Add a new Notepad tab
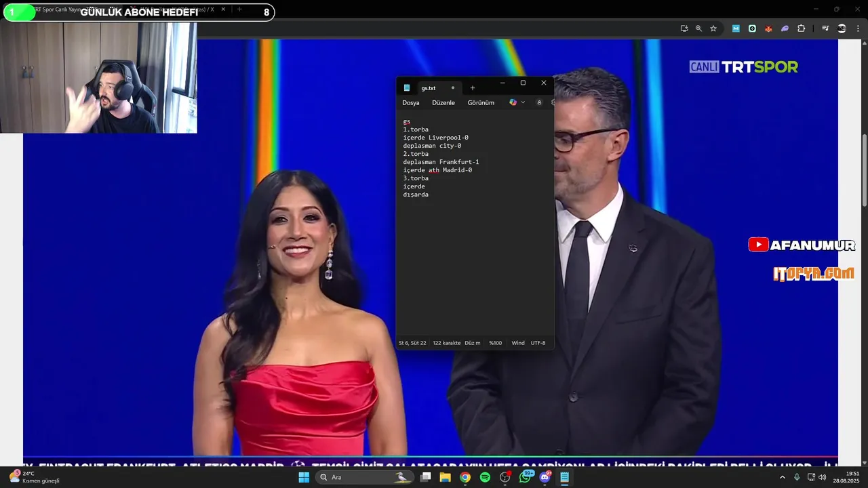The height and width of the screenshot is (488, 868). tap(473, 87)
